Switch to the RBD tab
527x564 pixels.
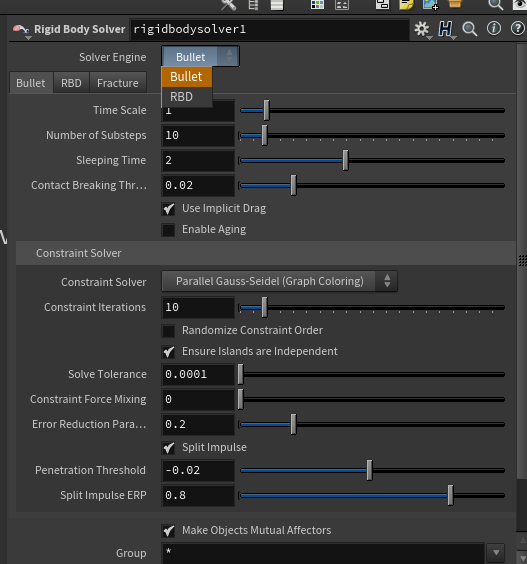(71, 83)
